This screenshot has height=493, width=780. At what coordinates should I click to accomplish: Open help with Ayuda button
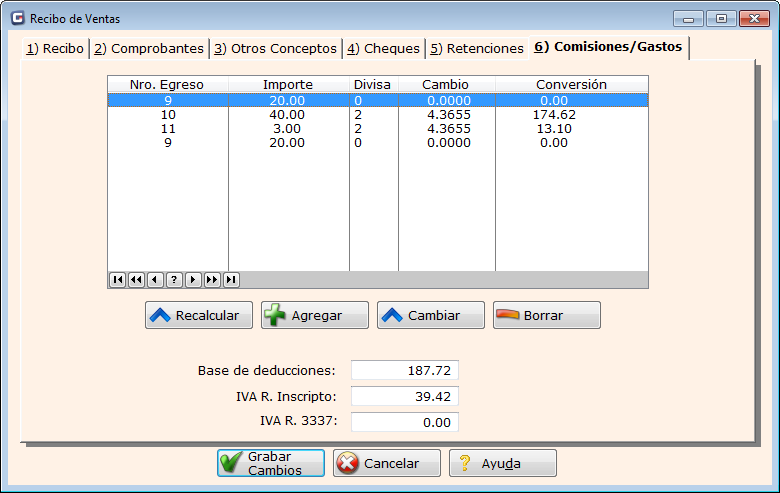502,463
